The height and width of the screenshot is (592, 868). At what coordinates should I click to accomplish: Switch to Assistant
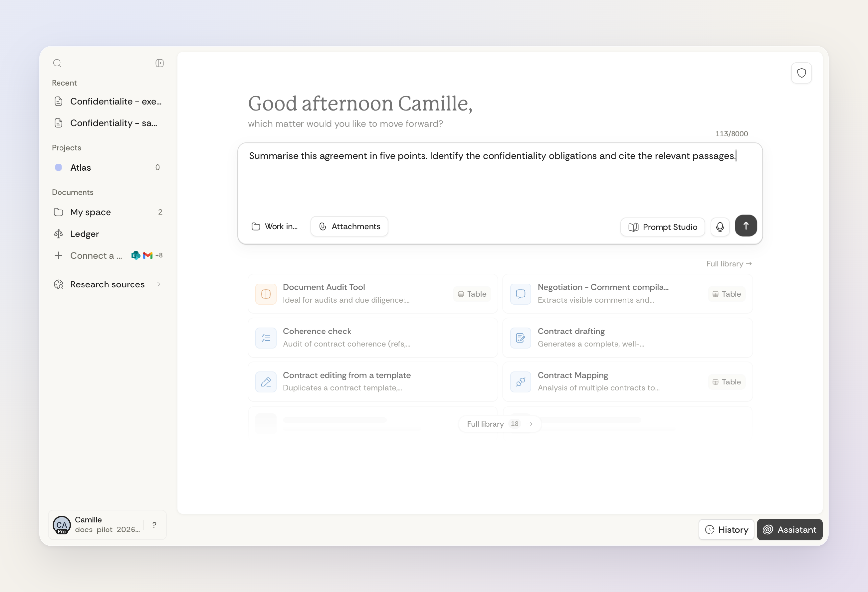pyautogui.click(x=789, y=530)
